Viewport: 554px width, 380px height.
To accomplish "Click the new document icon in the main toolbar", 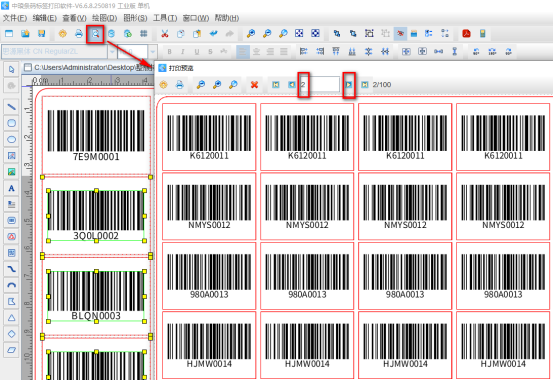I will pyautogui.click(x=9, y=34).
